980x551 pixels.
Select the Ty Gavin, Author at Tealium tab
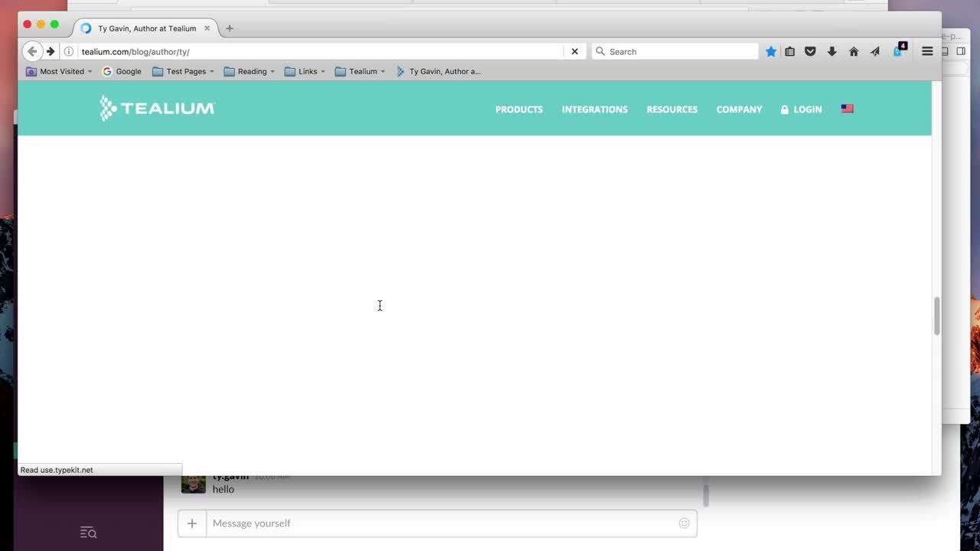tap(145, 28)
